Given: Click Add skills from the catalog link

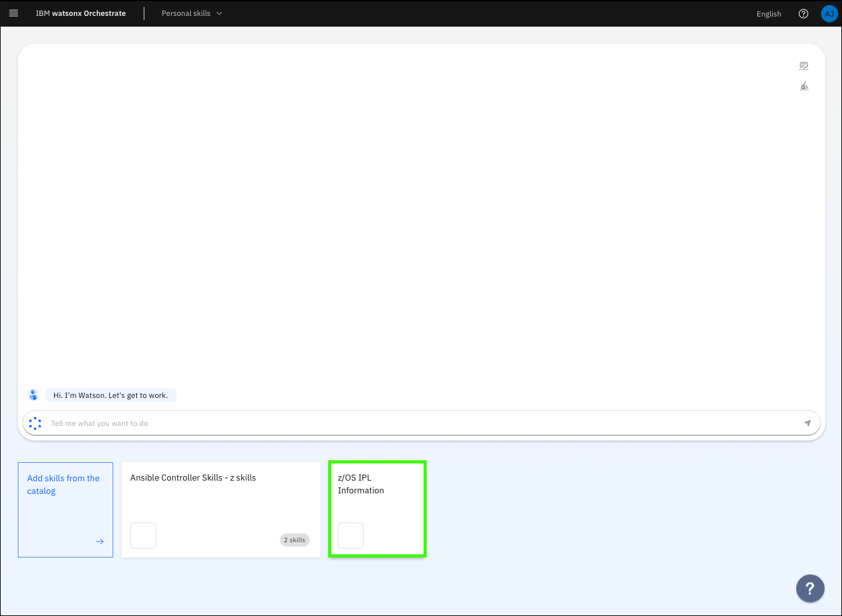Looking at the screenshot, I should tap(63, 484).
